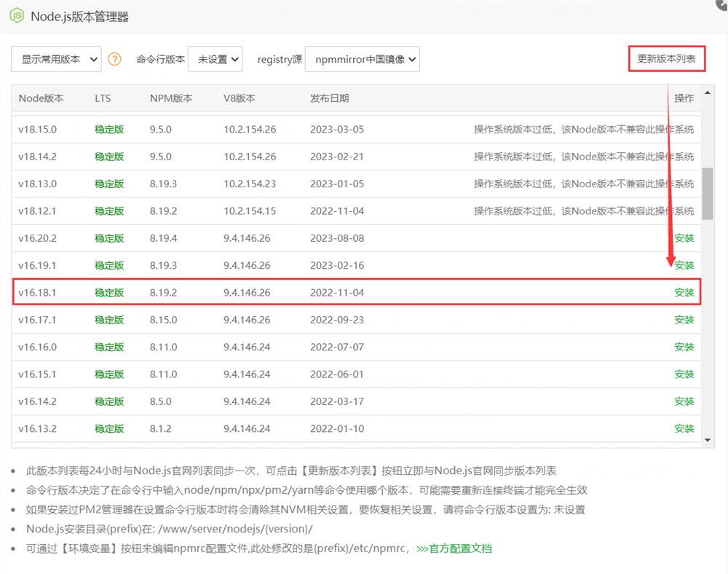Click NPM version 8.5.0 cell
The image size is (728, 574).
160,401
